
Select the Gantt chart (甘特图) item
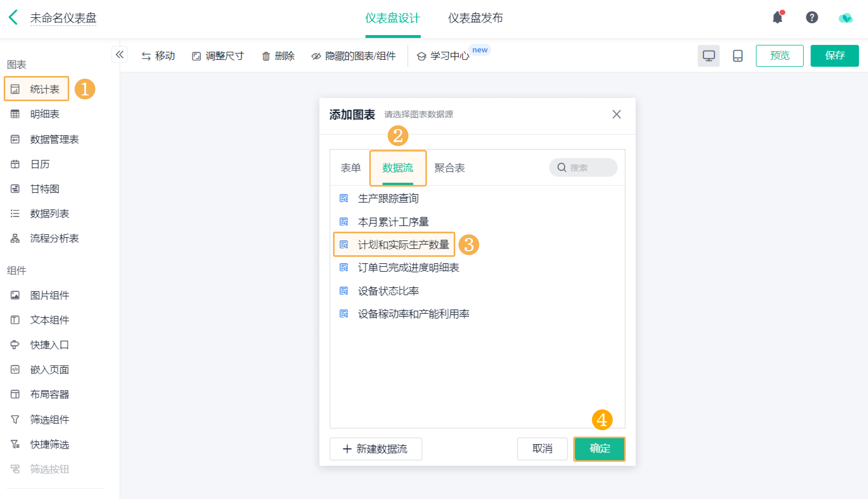click(45, 189)
